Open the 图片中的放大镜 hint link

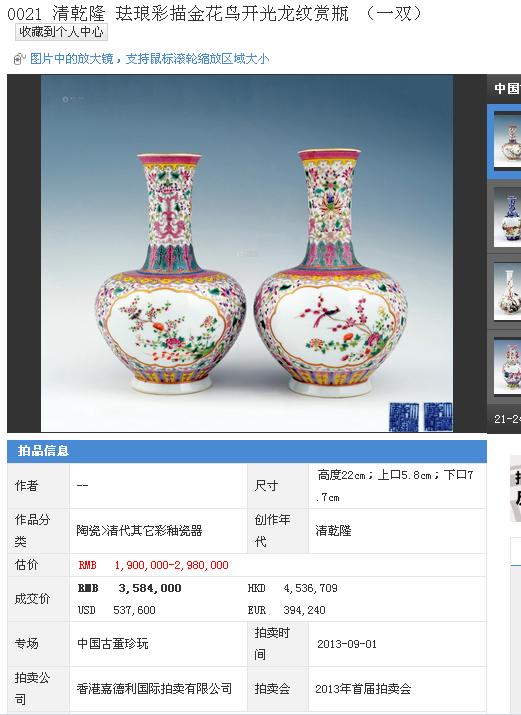(x=150, y=59)
